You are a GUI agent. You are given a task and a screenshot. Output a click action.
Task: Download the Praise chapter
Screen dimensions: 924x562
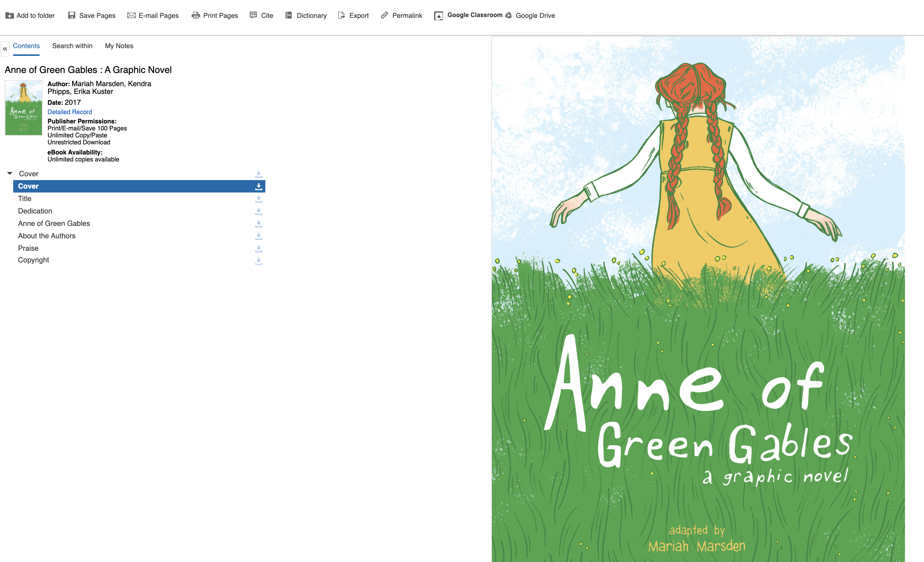tap(259, 248)
